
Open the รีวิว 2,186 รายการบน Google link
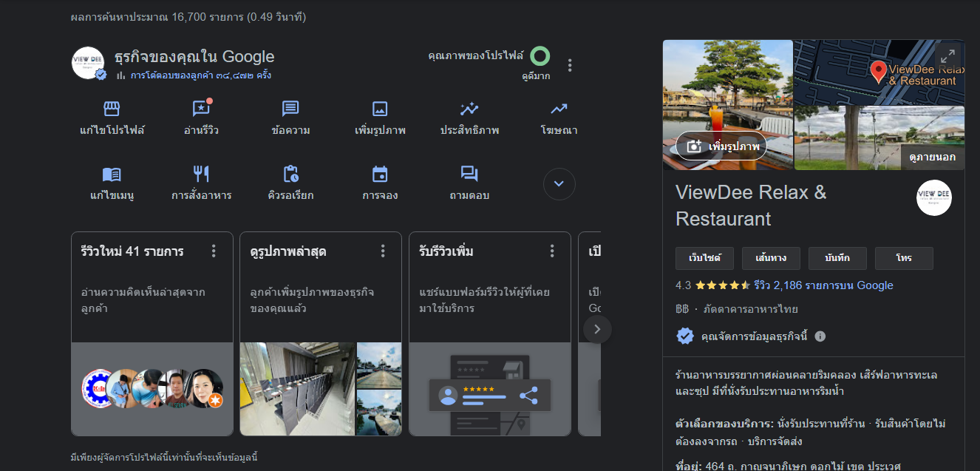[x=824, y=285]
